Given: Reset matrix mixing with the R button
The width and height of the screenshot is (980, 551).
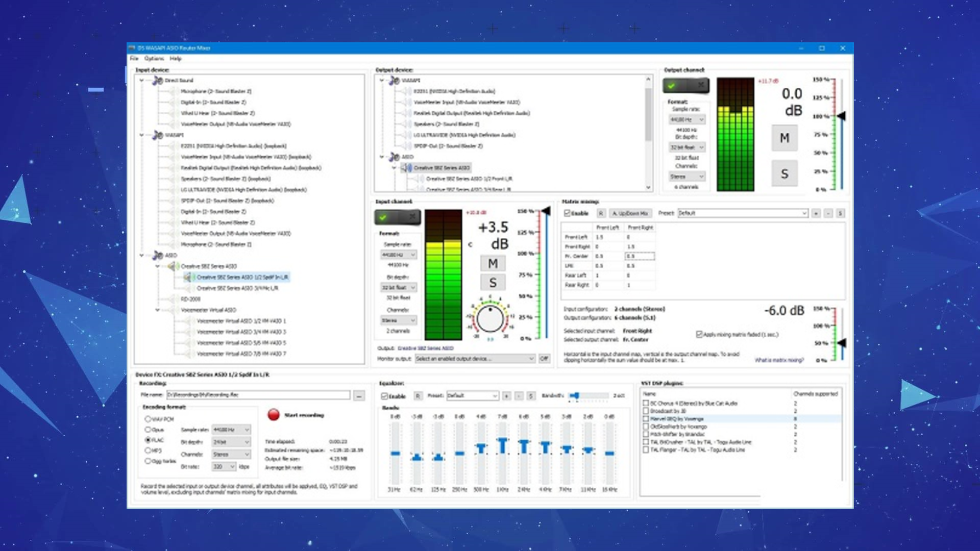Looking at the screenshot, I should point(601,213).
